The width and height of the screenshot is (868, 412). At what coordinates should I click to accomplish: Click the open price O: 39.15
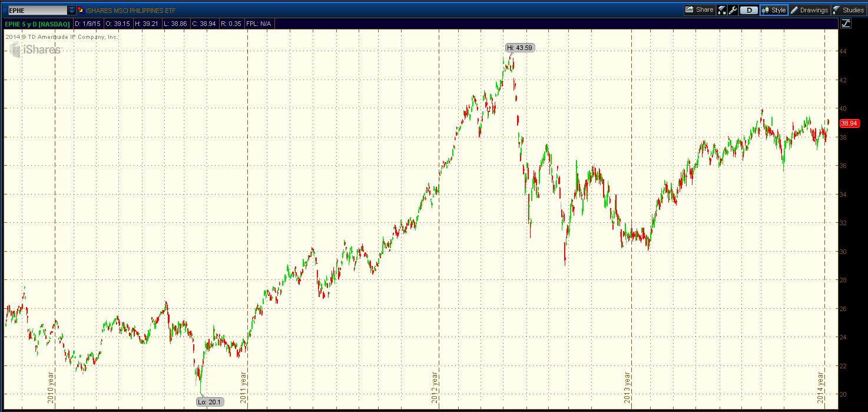pyautogui.click(x=118, y=24)
